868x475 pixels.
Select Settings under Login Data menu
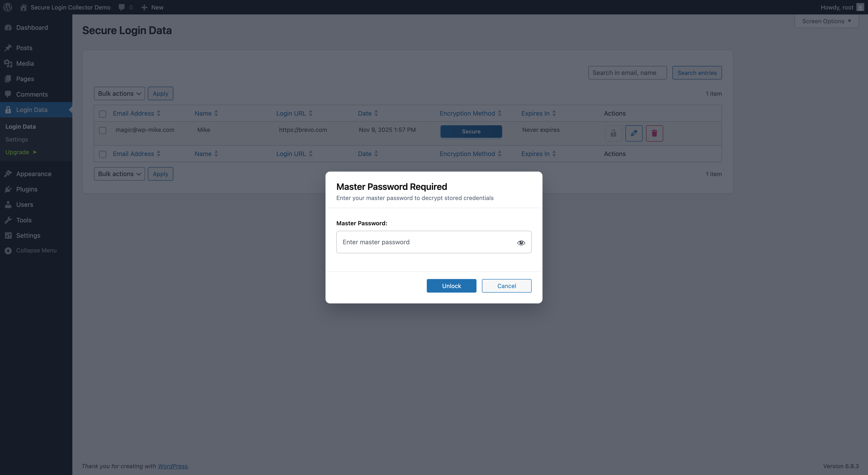point(17,139)
